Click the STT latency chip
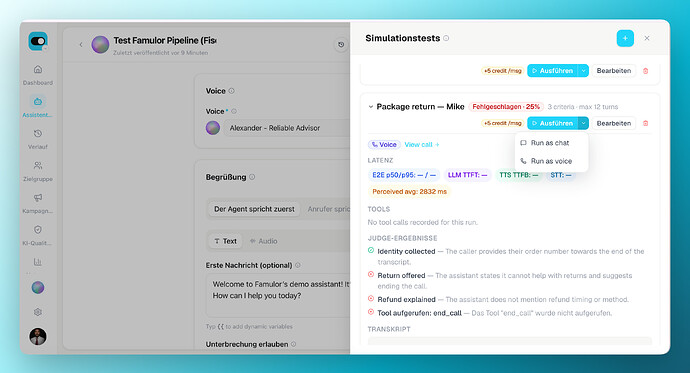Viewport: 690px width, 373px height. point(561,175)
